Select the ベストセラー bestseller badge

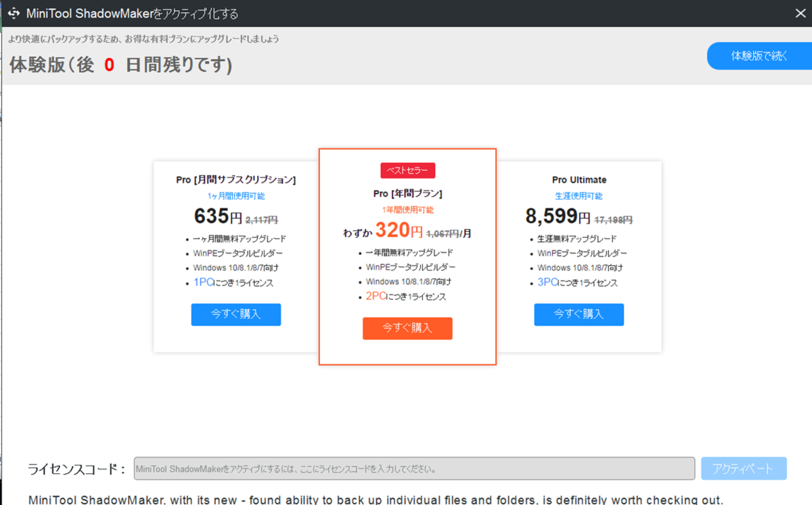pos(407,170)
